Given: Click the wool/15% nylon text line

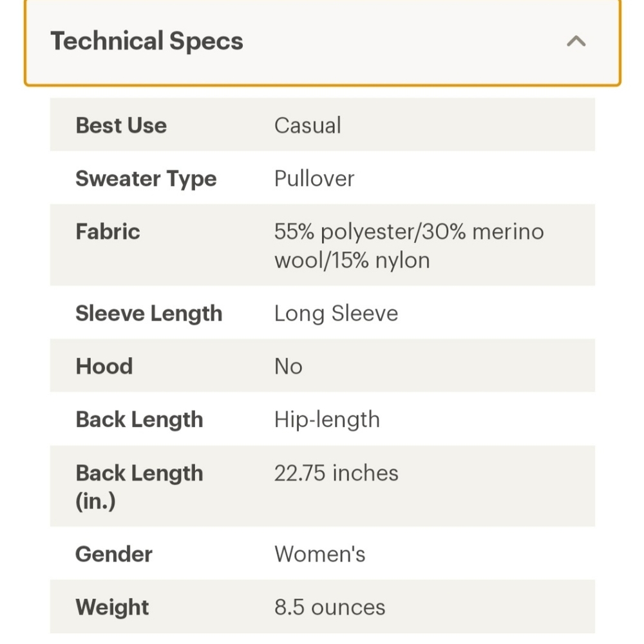Looking at the screenshot, I should click(352, 261).
